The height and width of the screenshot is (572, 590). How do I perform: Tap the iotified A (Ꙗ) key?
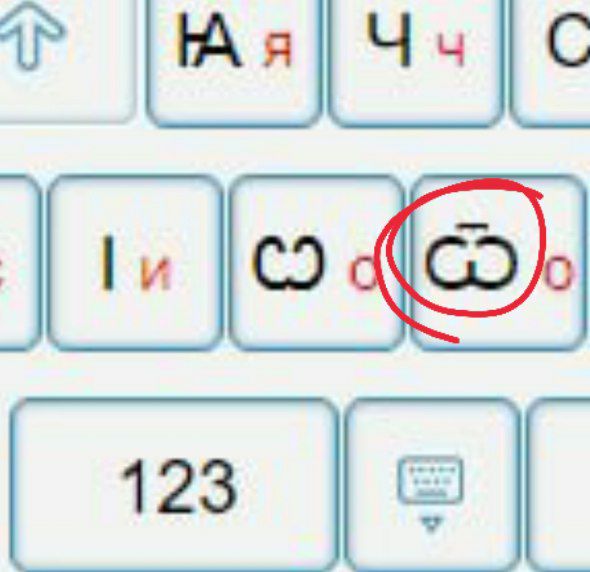234,62
